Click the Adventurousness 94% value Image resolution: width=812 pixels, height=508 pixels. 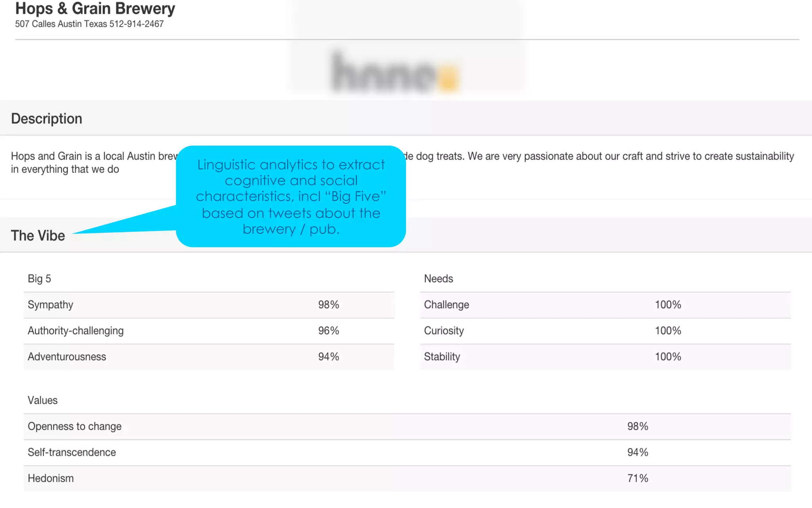coord(328,357)
